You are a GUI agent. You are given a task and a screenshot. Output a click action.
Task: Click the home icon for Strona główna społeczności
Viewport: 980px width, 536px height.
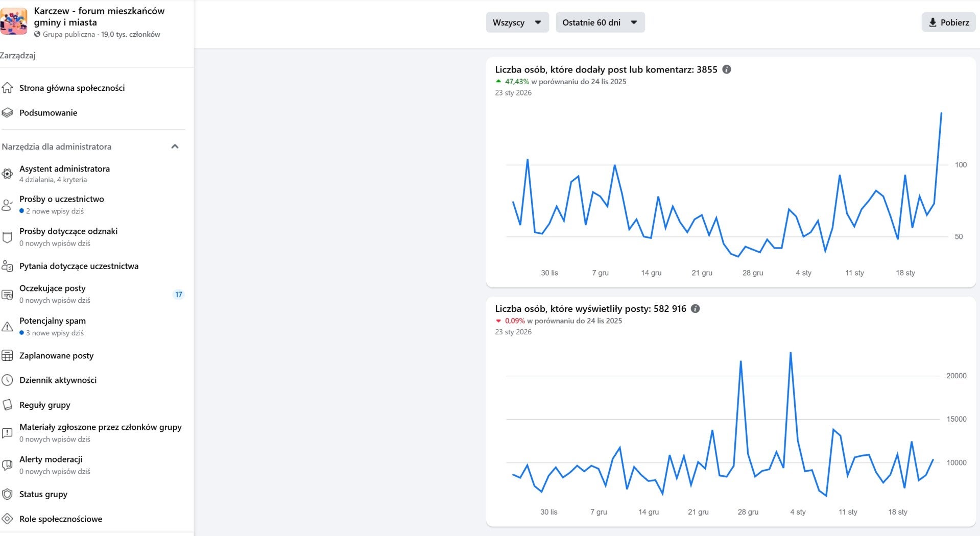pos(7,88)
